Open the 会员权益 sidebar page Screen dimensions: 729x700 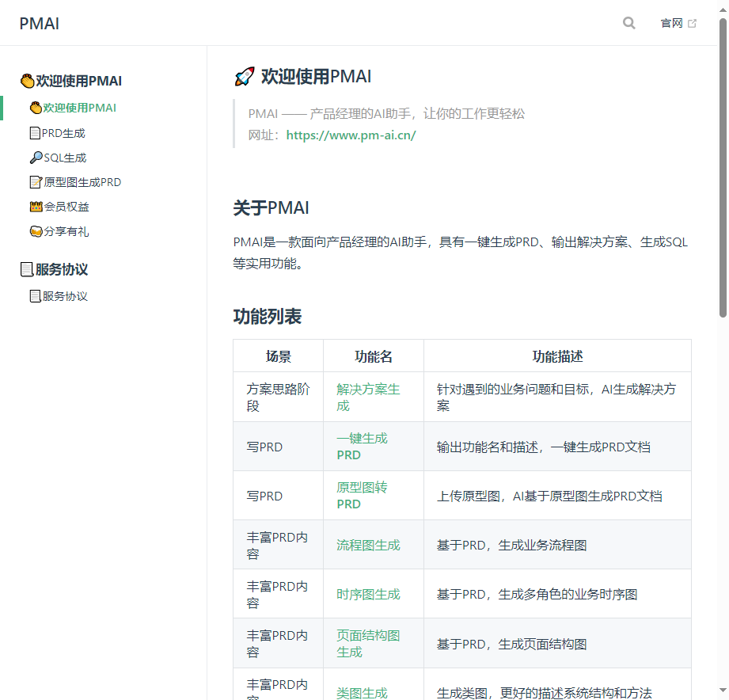59,207
